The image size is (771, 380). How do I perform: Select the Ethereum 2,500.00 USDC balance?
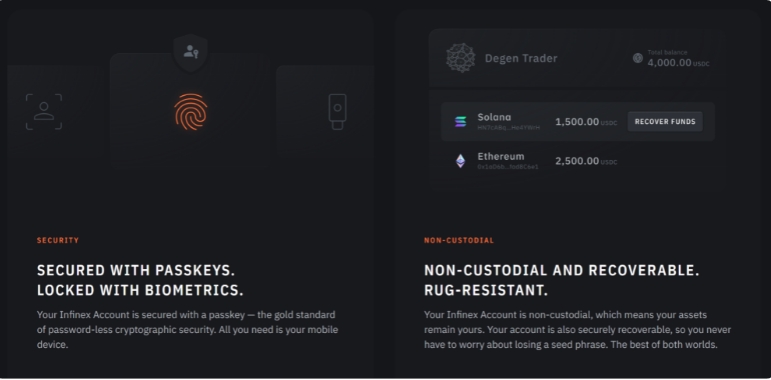pyautogui.click(x=586, y=161)
